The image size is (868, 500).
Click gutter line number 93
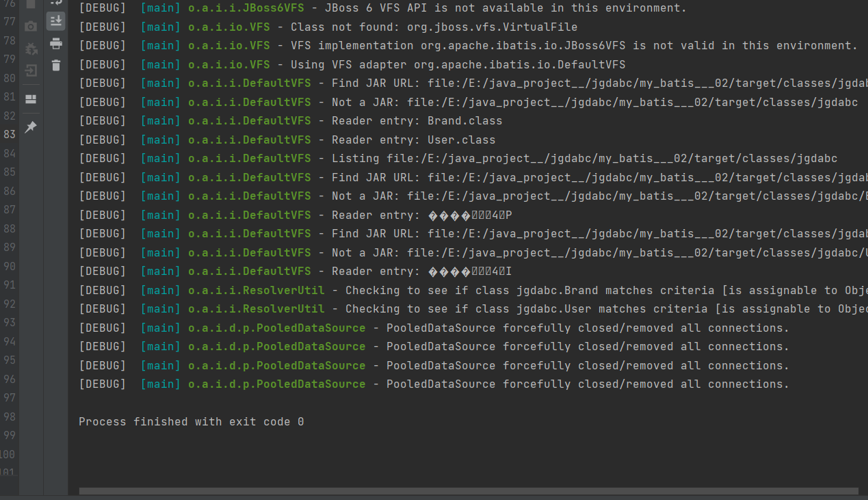tap(10, 323)
